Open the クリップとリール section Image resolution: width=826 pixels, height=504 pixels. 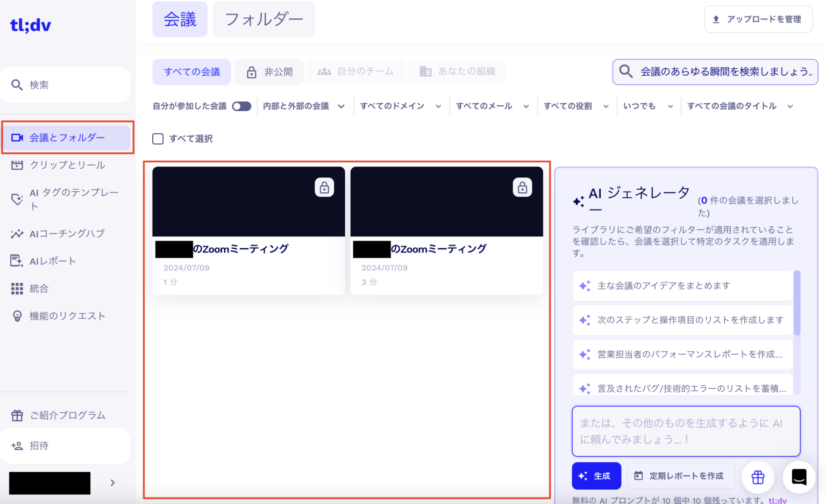tap(67, 165)
